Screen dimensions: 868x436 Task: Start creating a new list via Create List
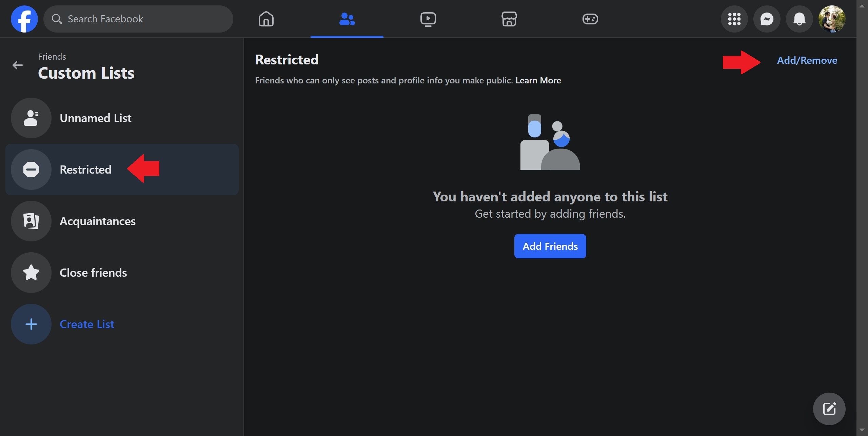point(87,324)
